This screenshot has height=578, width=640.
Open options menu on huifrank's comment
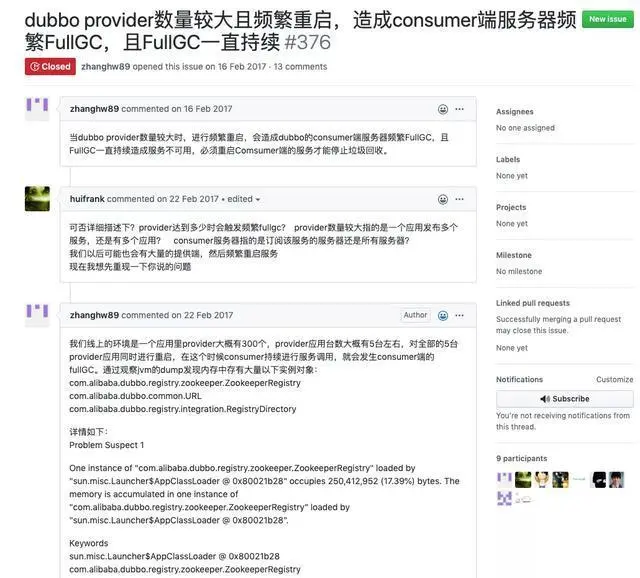(x=460, y=200)
